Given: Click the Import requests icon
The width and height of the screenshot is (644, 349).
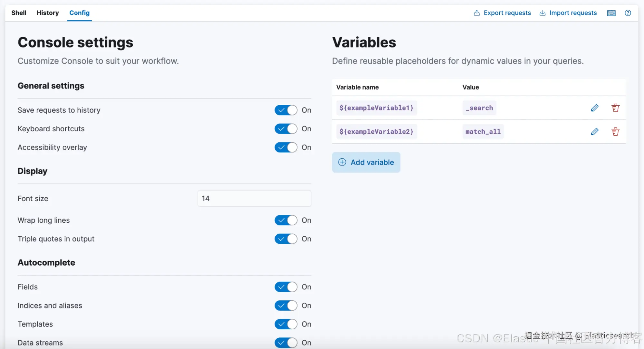Looking at the screenshot, I should 543,13.
